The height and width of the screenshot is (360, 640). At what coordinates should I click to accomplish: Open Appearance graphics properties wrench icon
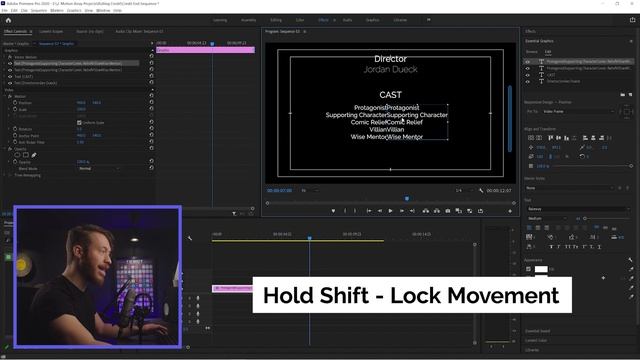[x=630, y=260]
